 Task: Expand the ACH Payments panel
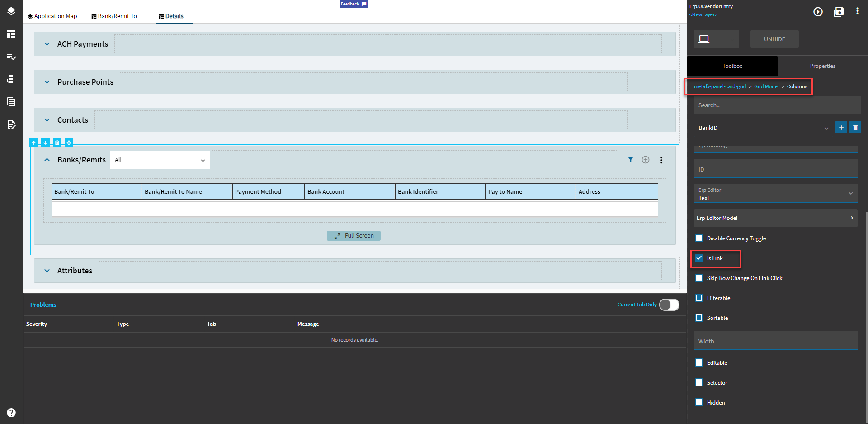pos(47,44)
